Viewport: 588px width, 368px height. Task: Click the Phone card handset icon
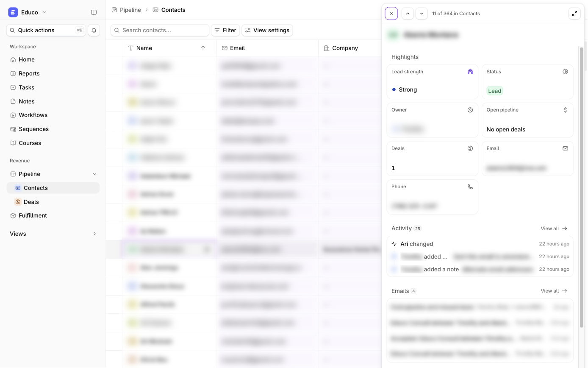coord(470,187)
